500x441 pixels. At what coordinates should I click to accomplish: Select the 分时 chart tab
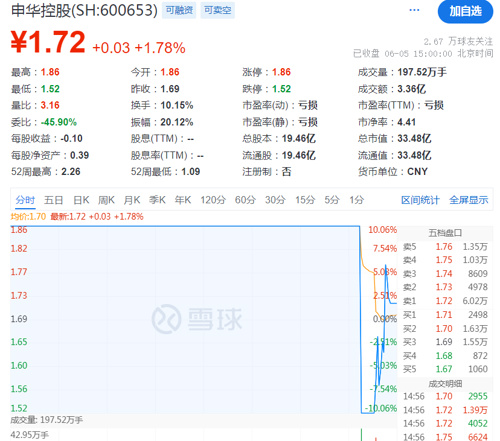click(x=25, y=200)
